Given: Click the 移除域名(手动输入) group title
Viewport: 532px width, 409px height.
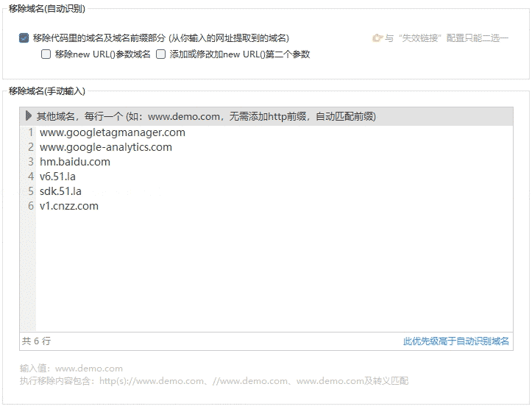Looking at the screenshot, I should point(47,91).
